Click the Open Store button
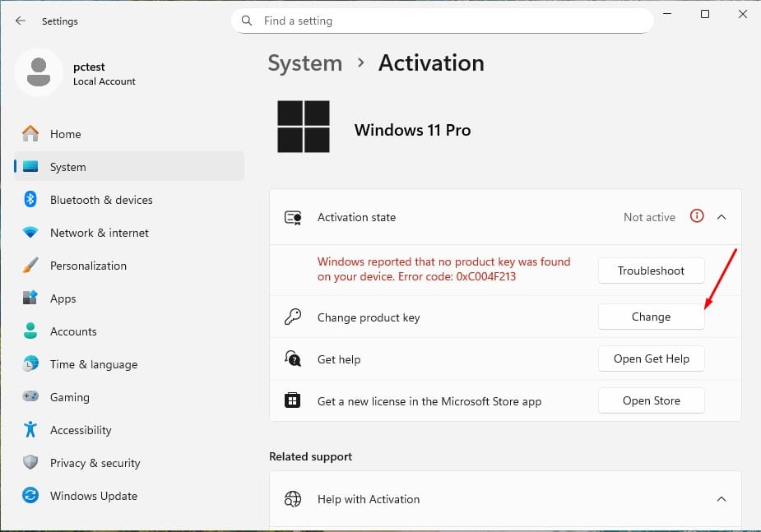The image size is (761, 532). pyautogui.click(x=651, y=401)
